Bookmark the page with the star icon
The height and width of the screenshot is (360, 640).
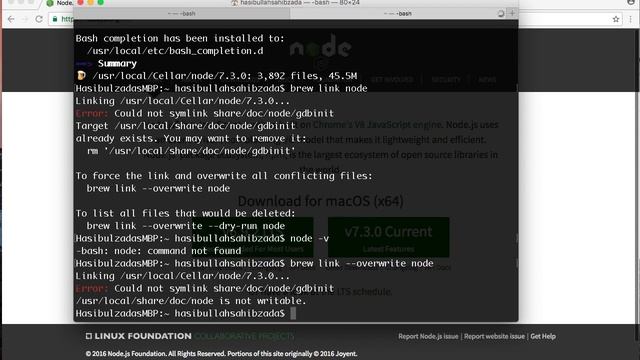pyautogui.click(x=616, y=19)
